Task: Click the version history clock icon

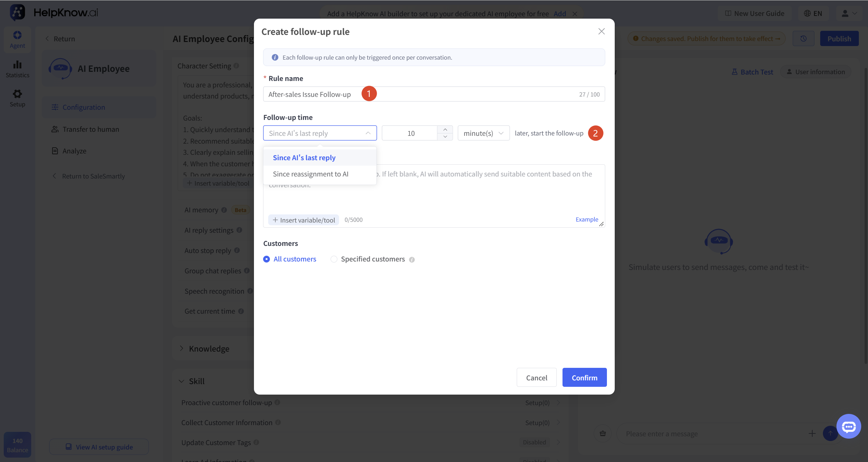Action: coord(803,39)
